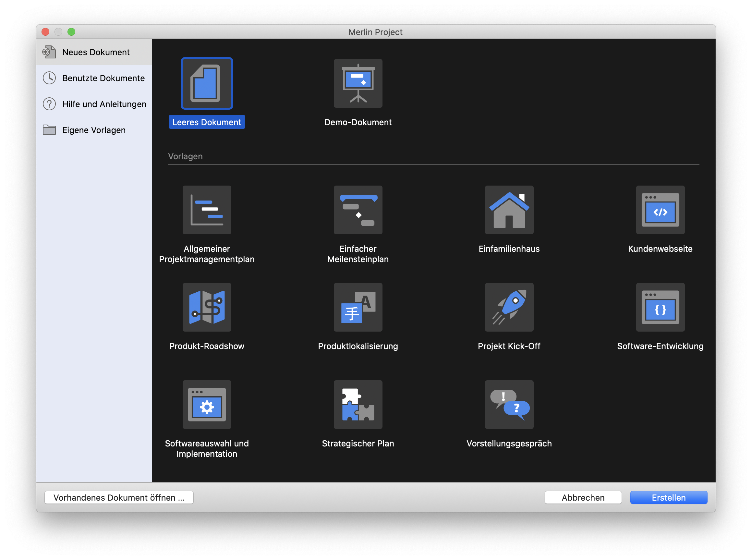752x560 pixels.
Task: Pick the Softwareauswahl und Implementation gear icon
Action: (x=207, y=404)
